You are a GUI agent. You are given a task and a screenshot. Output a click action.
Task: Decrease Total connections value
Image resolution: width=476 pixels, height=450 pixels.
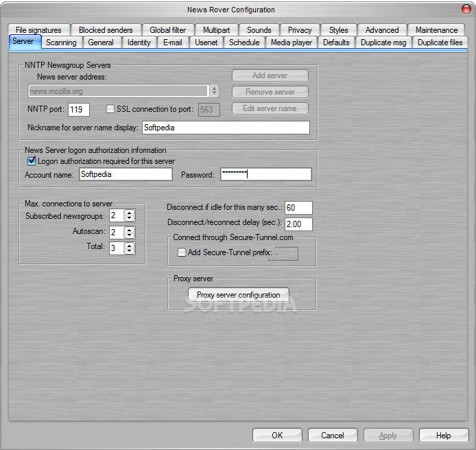(130, 251)
